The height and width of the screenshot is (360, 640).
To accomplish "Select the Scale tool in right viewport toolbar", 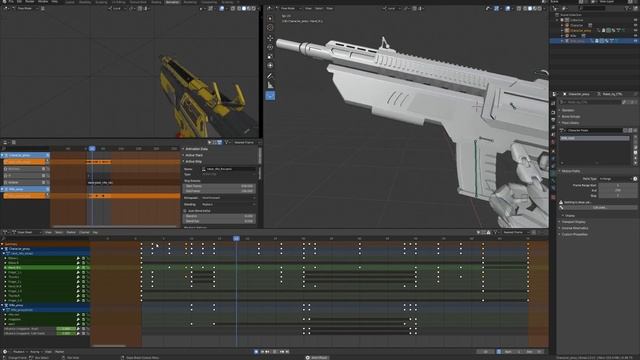I will point(270,56).
